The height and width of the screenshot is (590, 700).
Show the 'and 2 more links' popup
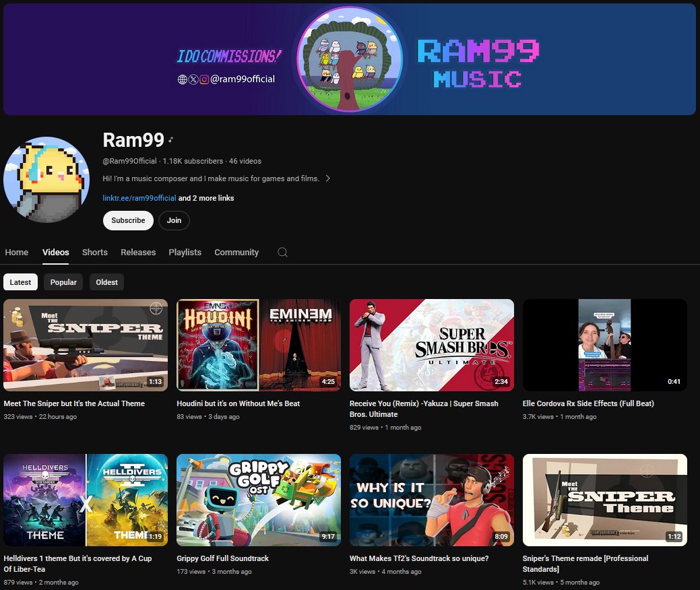pos(206,198)
